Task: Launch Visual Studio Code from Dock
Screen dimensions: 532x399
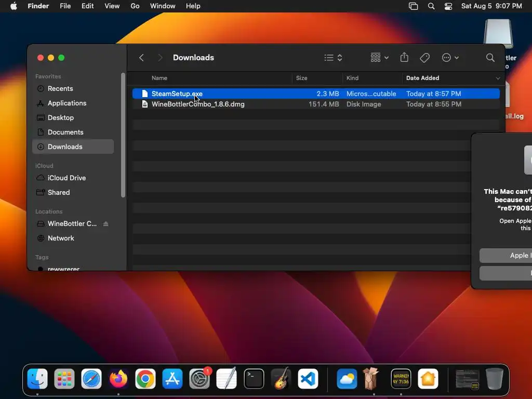Action: pos(308,379)
